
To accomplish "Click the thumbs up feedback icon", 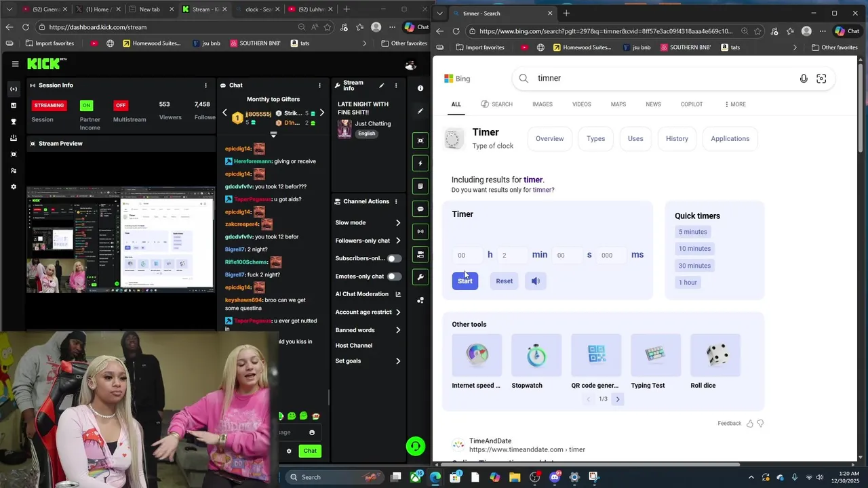I will (750, 424).
